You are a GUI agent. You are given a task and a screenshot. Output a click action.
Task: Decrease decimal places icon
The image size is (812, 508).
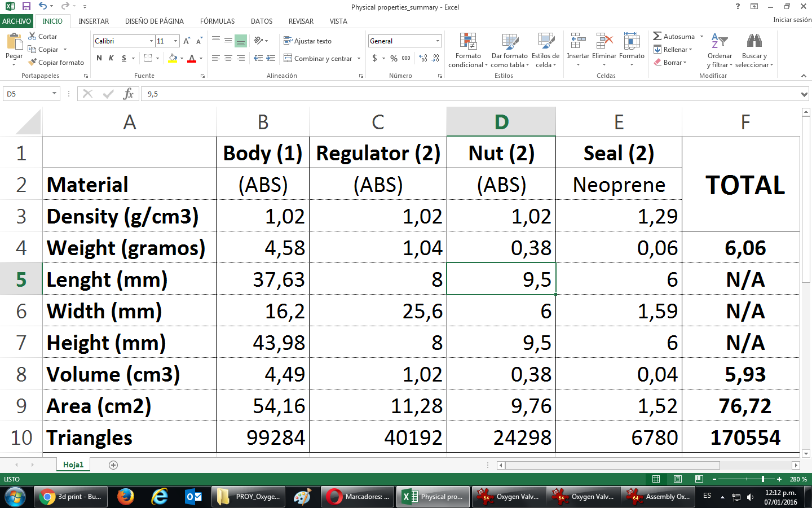(436, 58)
